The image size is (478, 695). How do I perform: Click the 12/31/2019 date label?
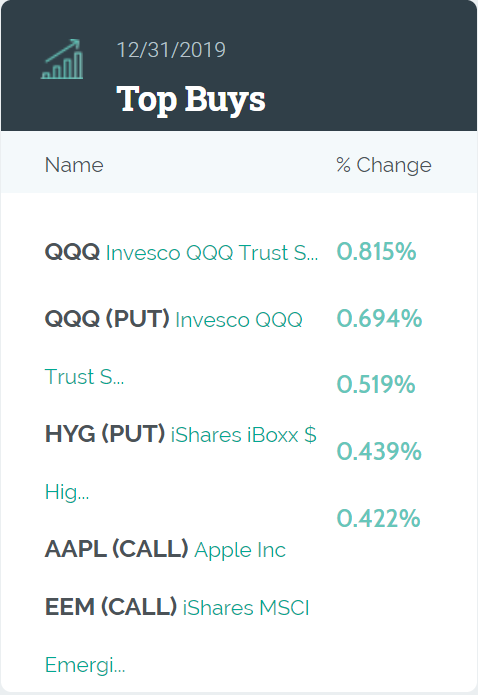click(x=171, y=50)
